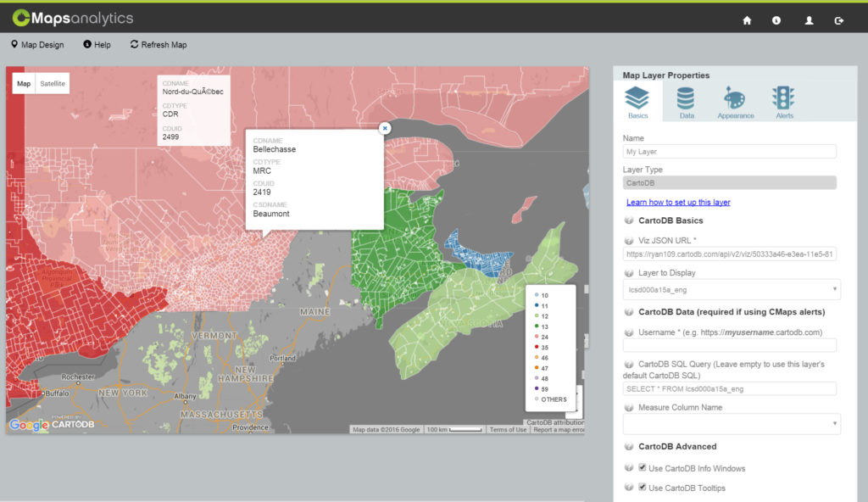The width and height of the screenshot is (868, 502).
Task: Switch to Satellite view
Action: (53, 83)
